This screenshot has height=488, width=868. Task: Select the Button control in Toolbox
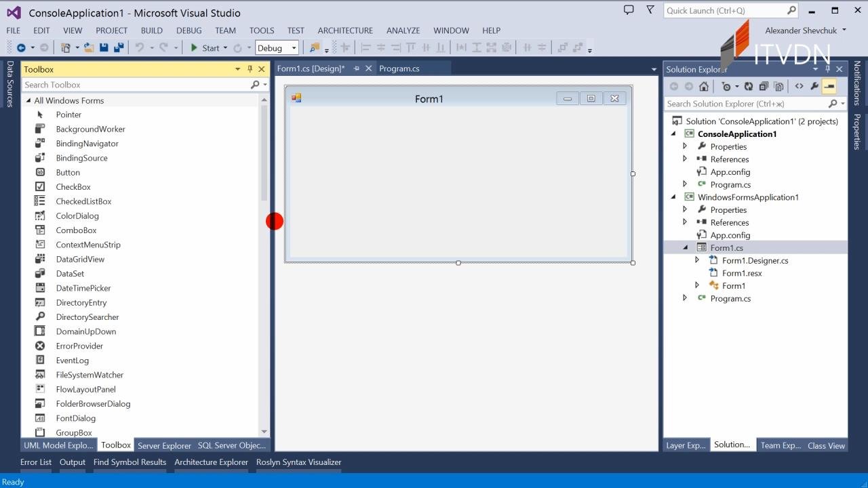pos(67,172)
